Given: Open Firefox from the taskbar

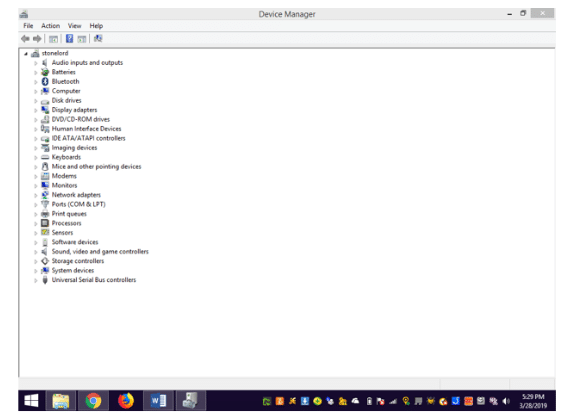Looking at the screenshot, I should pyautogui.click(x=126, y=401).
